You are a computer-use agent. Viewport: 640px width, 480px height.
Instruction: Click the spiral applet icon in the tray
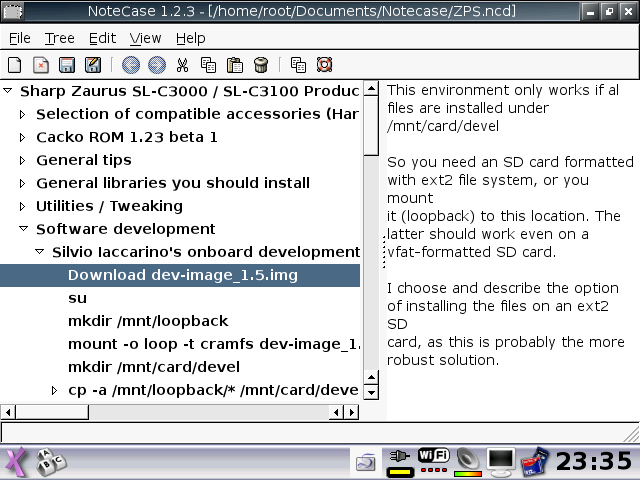point(366,463)
